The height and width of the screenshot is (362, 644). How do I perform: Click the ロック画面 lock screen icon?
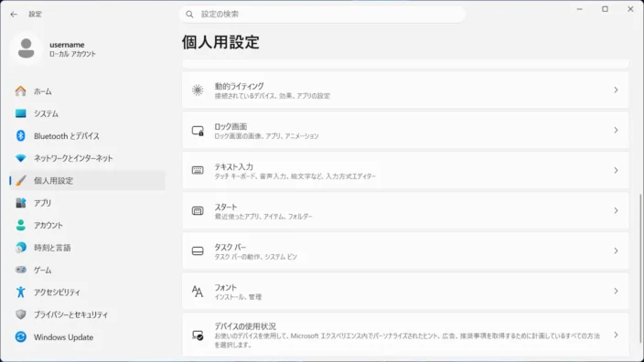tap(198, 131)
